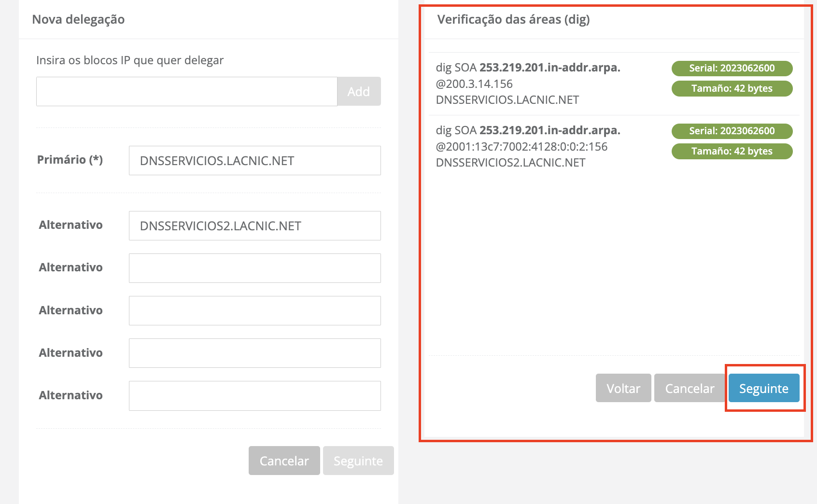817x504 pixels.
Task: Click the Nova delegação panel heading
Action: point(78,19)
